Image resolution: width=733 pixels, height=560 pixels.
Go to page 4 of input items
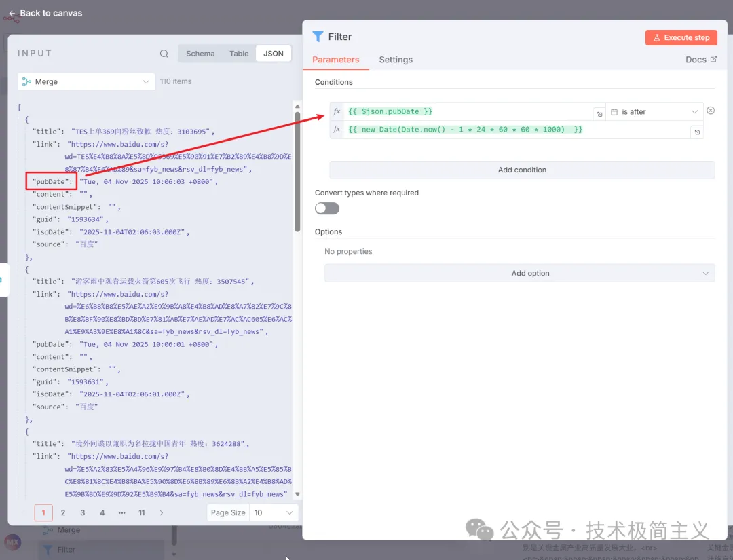102,512
